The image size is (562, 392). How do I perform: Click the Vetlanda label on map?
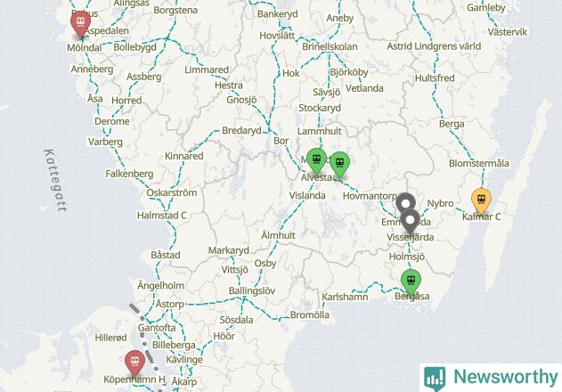click(364, 88)
